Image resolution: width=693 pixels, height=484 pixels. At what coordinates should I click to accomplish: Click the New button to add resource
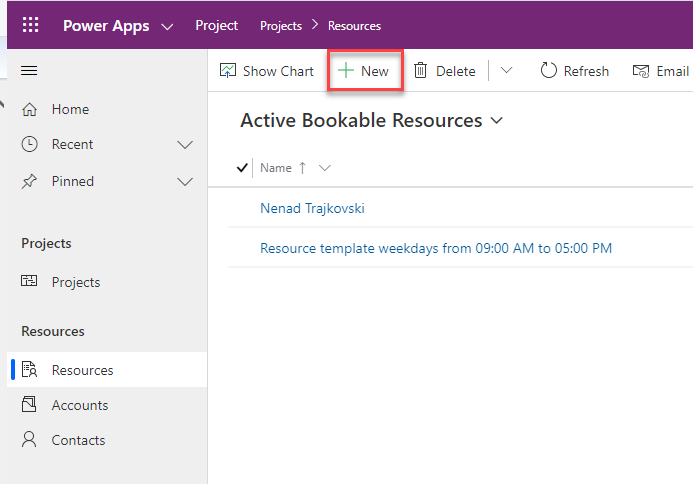pos(364,71)
